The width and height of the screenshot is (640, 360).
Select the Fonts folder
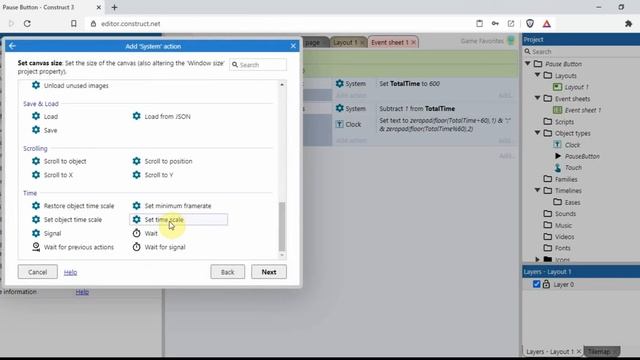[x=557, y=248]
